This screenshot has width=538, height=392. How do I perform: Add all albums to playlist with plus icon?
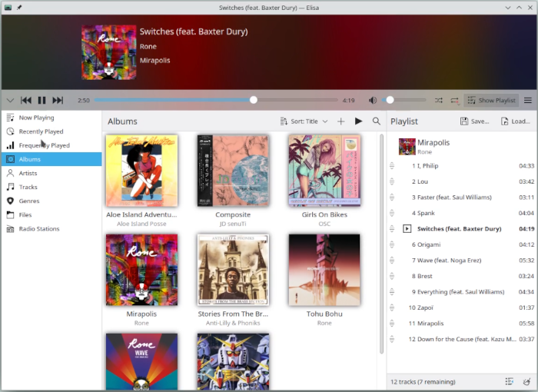click(340, 121)
